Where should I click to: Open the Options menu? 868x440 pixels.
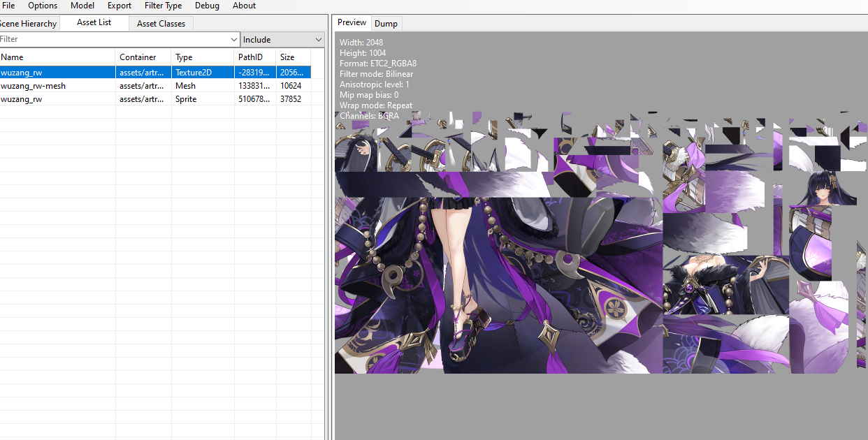point(42,6)
